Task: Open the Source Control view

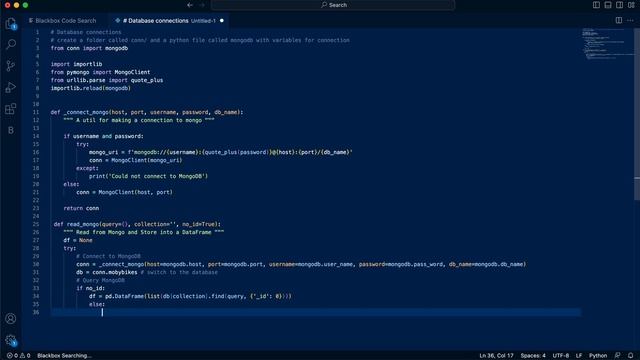Action: tap(11, 66)
